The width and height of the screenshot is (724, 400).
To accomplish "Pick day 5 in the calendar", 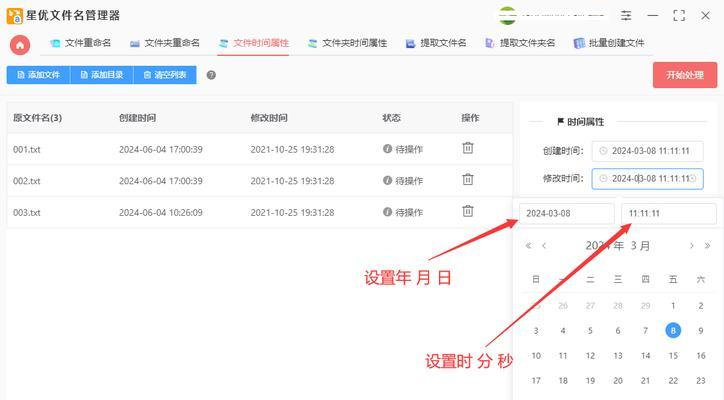I will (x=590, y=331).
